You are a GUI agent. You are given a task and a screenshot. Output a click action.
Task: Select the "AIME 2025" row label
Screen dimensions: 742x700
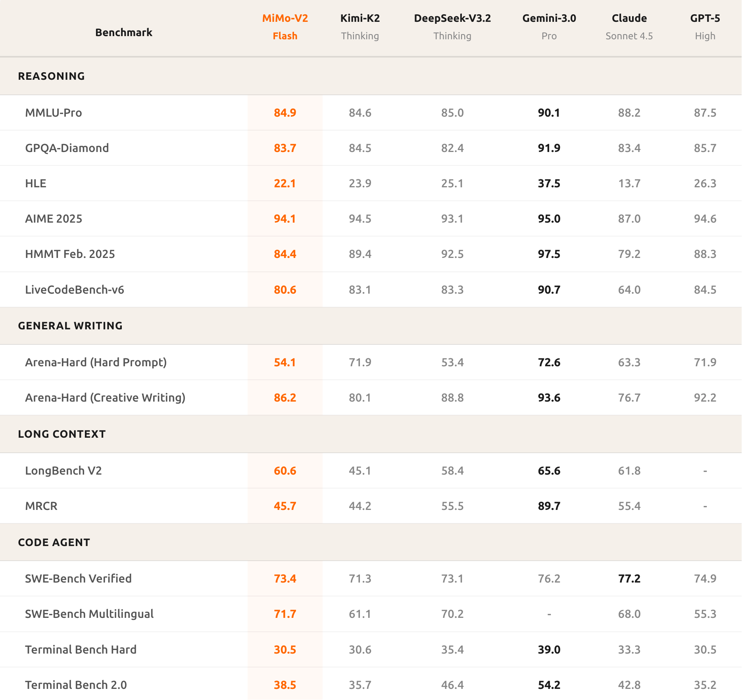(x=54, y=219)
